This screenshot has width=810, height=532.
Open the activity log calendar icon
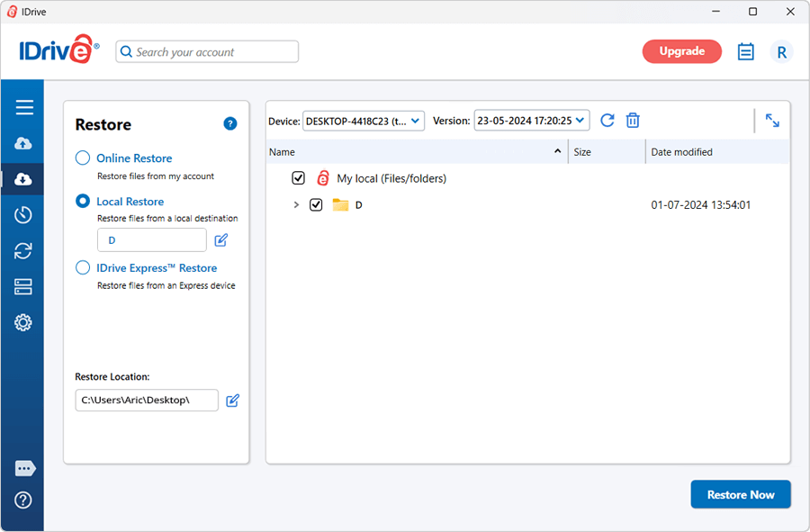pyautogui.click(x=745, y=51)
